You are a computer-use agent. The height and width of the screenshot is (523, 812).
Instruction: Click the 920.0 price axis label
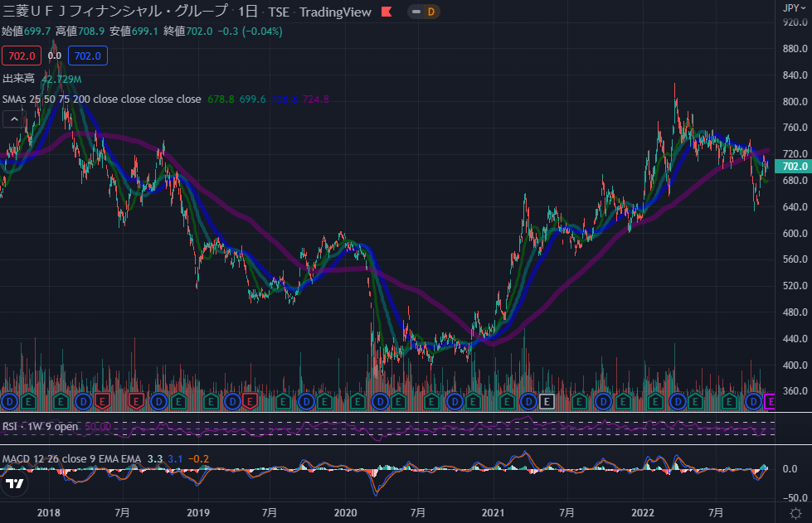click(795, 22)
